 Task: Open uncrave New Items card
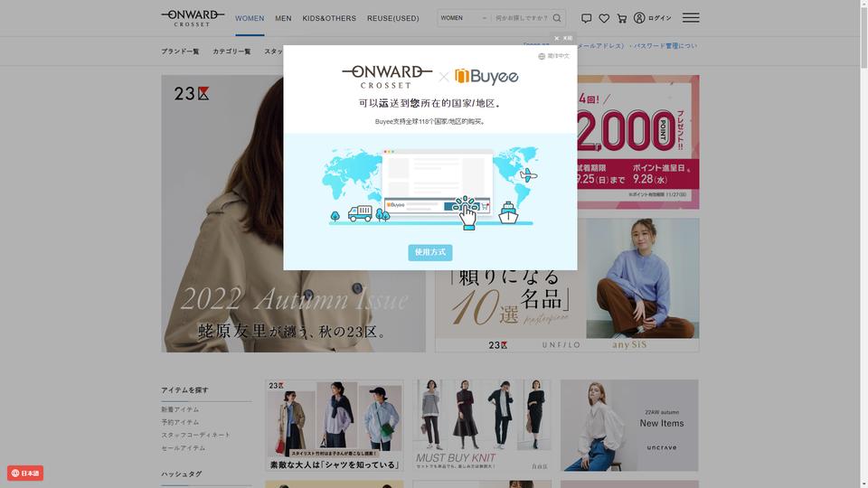pyautogui.click(x=629, y=425)
